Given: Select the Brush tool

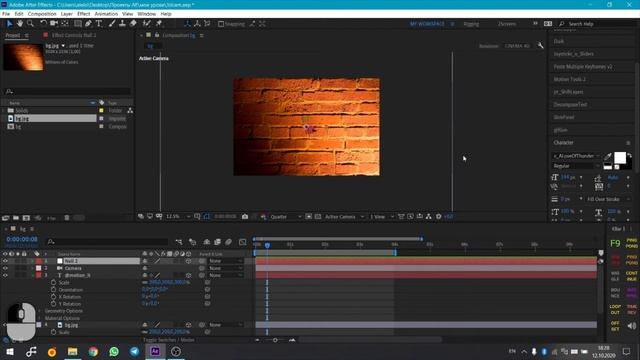Looking at the screenshot, I should (x=112, y=24).
